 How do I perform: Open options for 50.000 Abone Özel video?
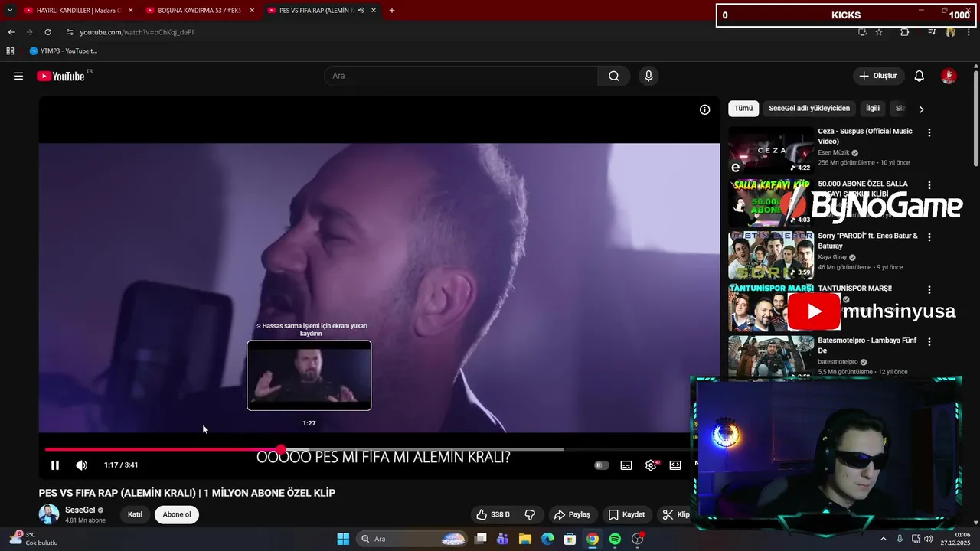[929, 185]
